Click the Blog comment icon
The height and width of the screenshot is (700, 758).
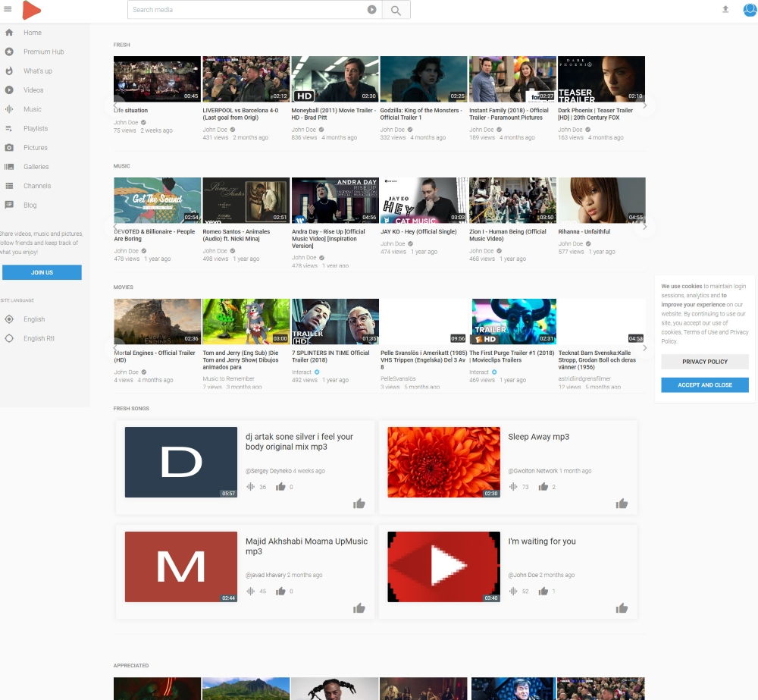[9, 205]
